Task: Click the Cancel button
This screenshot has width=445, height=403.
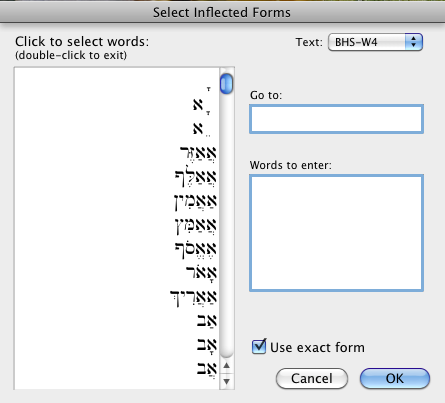Action: click(312, 378)
